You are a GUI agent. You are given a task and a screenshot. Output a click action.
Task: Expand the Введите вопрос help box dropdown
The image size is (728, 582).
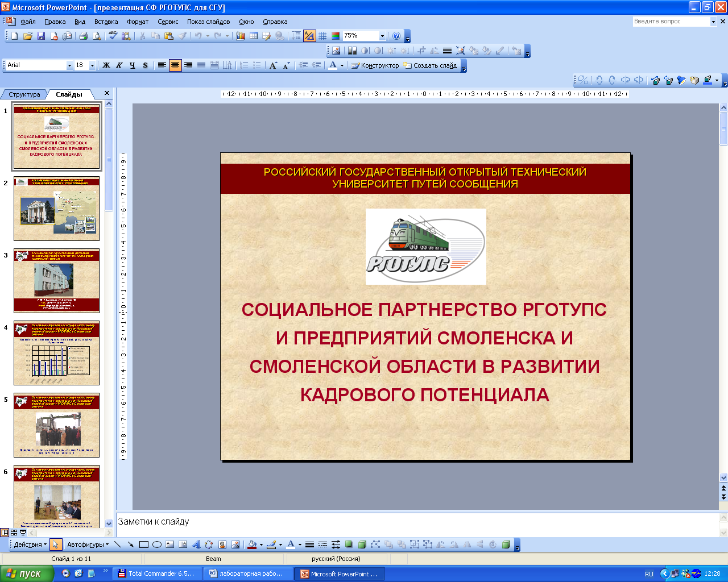[713, 22]
